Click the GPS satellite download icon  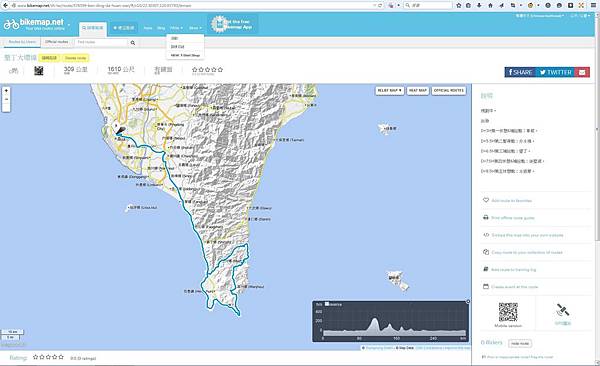click(562, 310)
